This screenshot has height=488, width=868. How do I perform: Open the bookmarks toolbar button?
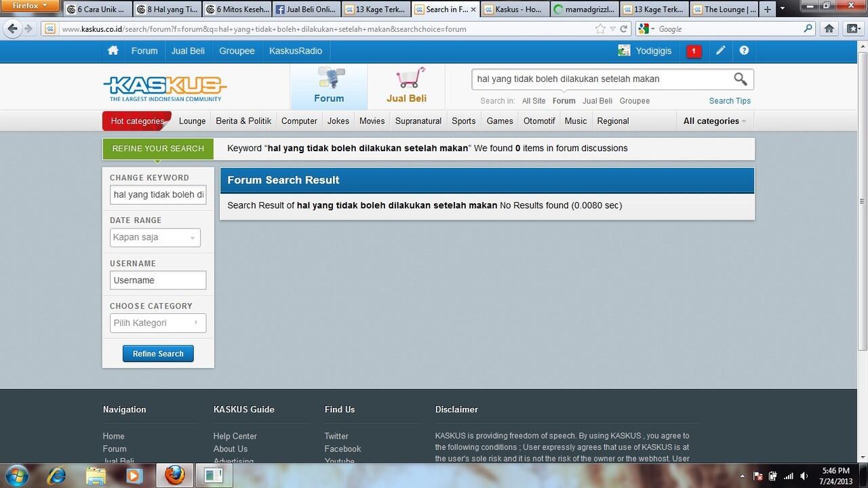coord(852,28)
